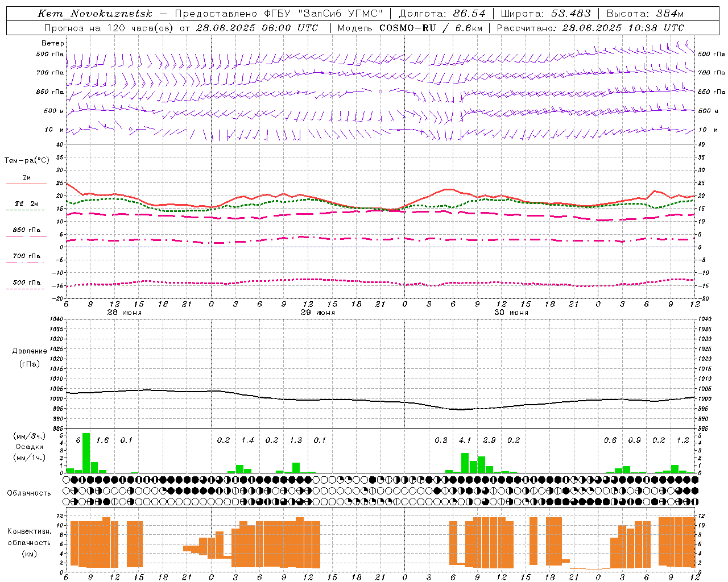Click the "500 гПа" temperature legend entry
Image resolution: width=728 pixels, height=582 pixels.
[26, 282]
